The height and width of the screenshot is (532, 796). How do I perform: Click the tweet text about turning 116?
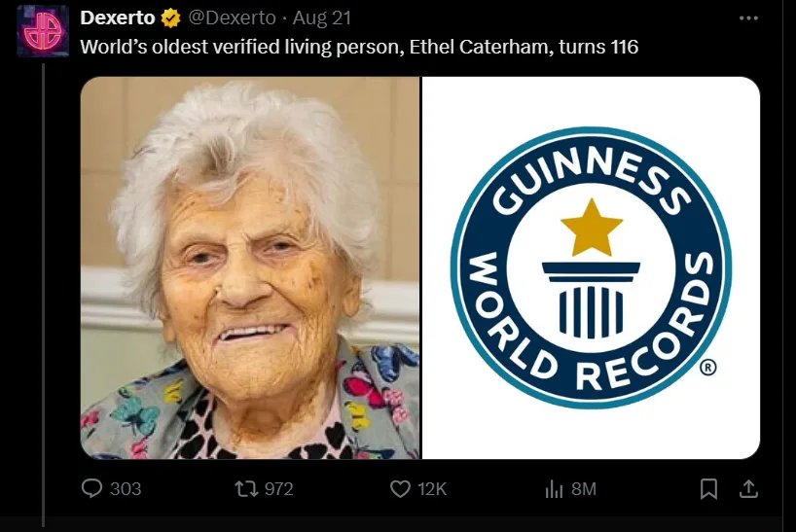[x=359, y=47]
